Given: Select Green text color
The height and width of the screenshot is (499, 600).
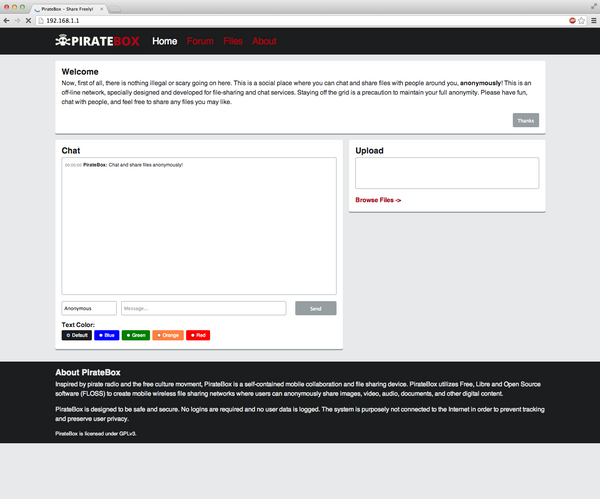Looking at the screenshot, I should pyautogui.click(x=136, y=335).
